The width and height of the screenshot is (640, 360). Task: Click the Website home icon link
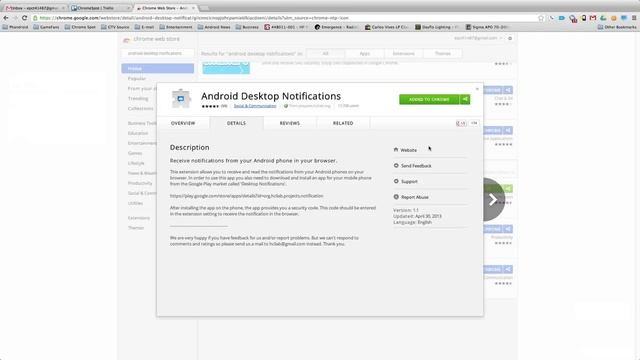point(405,150)
